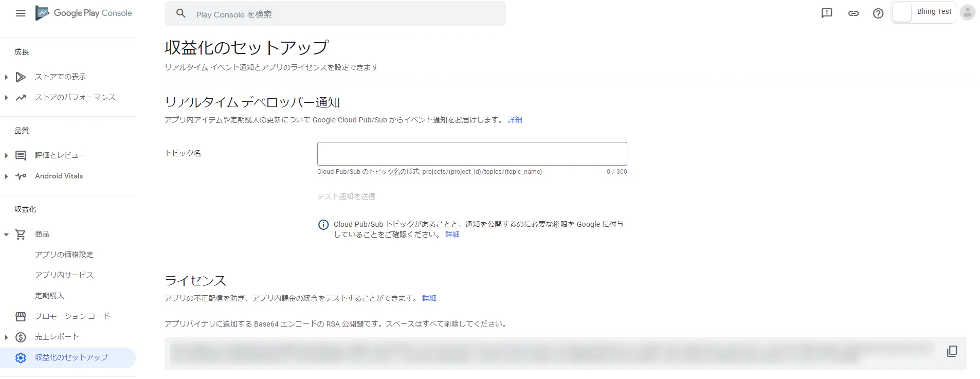The width and height of the screenshot is (980, 379).
Task: Click the 収益化のセットアップ gear icon
Action: pos(21,358)
